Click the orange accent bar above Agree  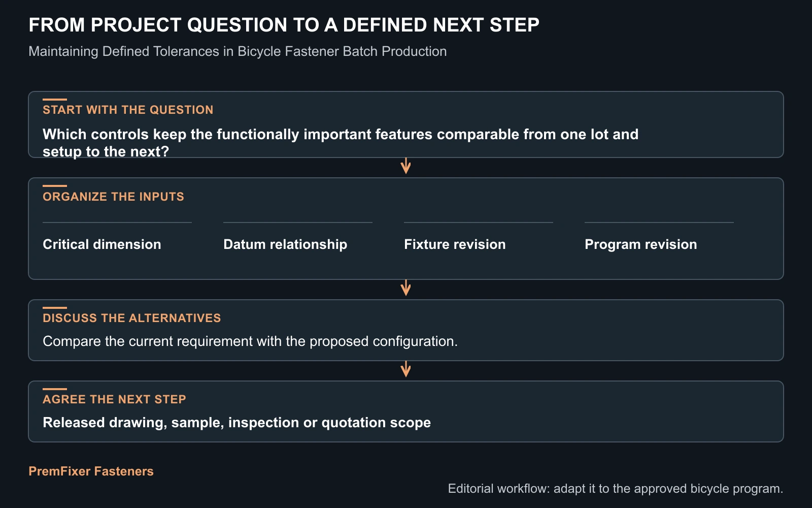[x=55, y=389]
